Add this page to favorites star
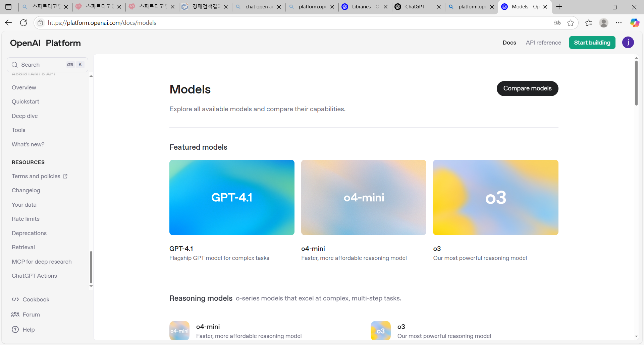 [571, 23]
